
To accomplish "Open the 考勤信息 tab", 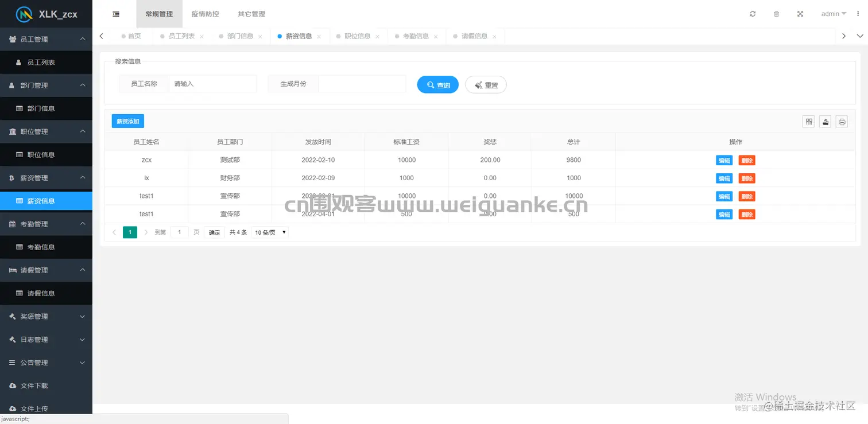I will [x=416, y=36].
